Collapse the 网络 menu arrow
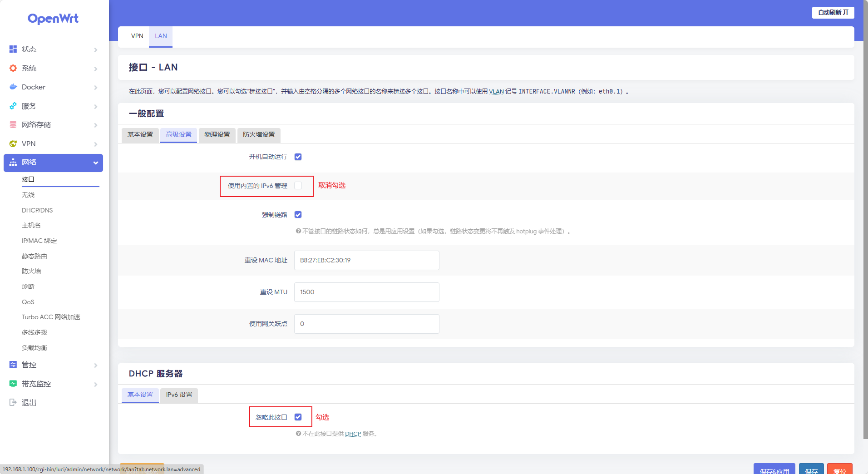The width and height of the screenshot is (868, 474). 96,163
